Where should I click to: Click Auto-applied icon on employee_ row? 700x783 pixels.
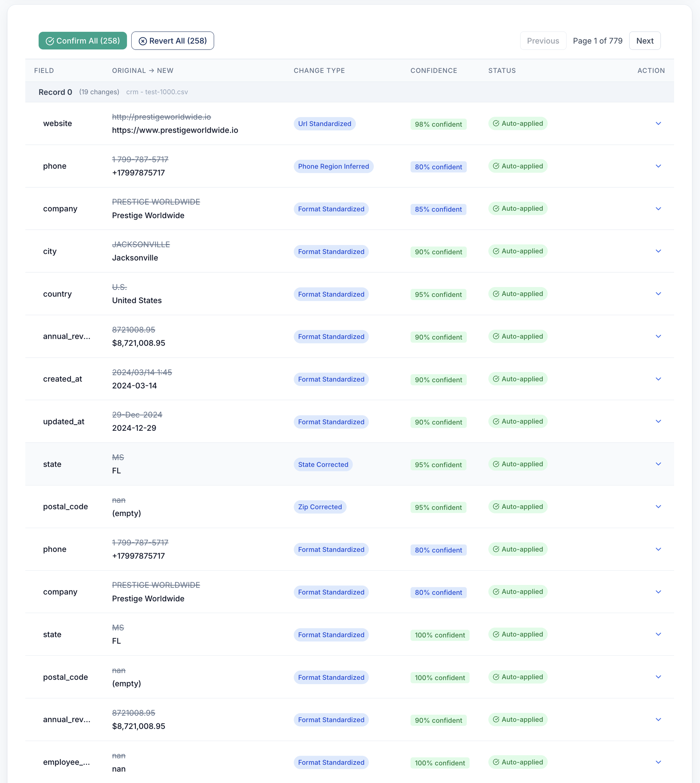tap(497, 762)
